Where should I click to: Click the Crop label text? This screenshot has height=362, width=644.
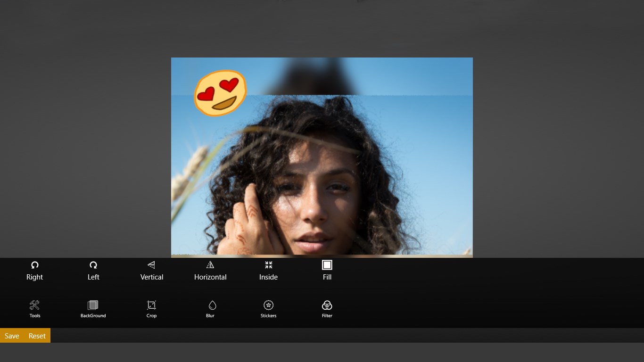151,316
